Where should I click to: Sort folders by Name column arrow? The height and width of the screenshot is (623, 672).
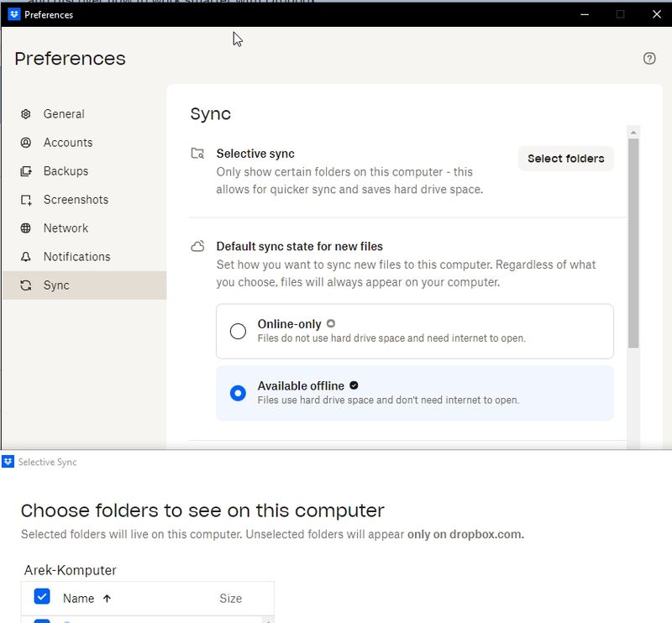[107, 599]
